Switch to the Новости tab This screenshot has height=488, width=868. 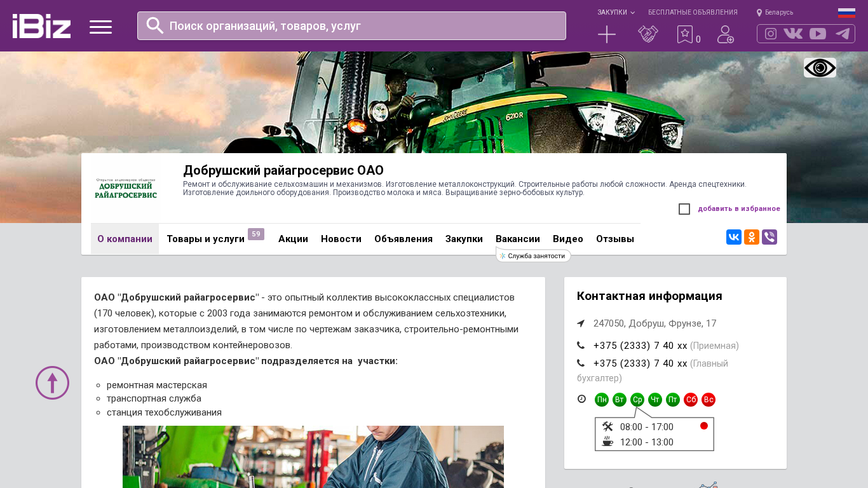click(341, 239)
